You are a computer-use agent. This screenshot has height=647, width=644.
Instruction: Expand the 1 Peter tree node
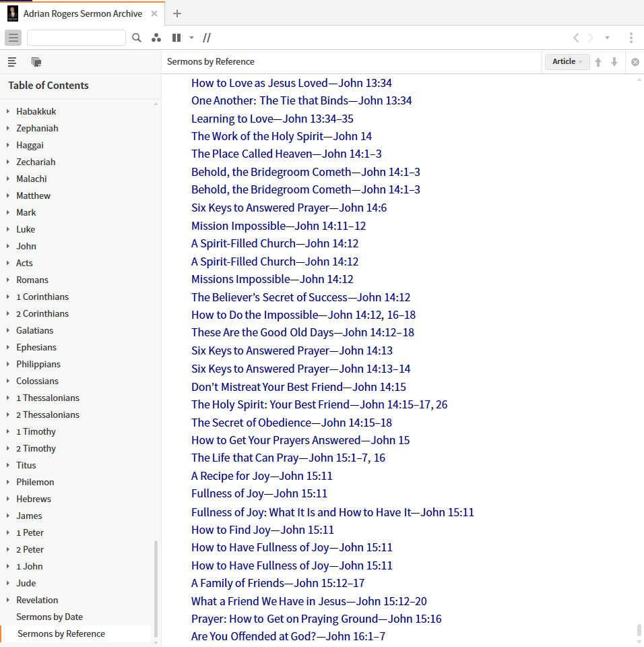coord(8,532)
